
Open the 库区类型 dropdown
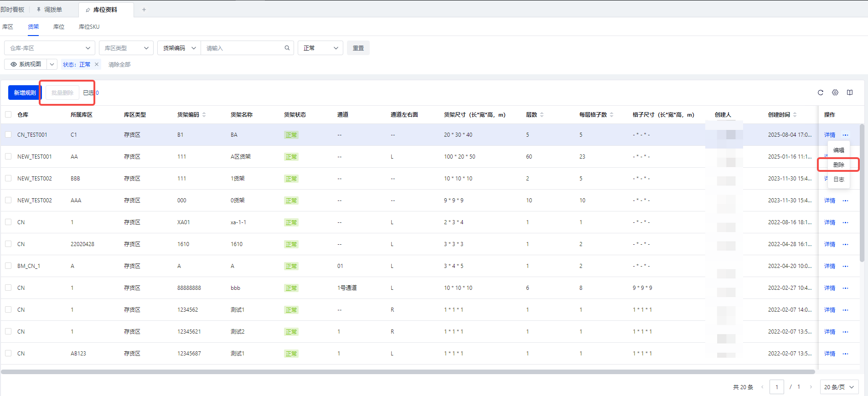pos(126,48)
